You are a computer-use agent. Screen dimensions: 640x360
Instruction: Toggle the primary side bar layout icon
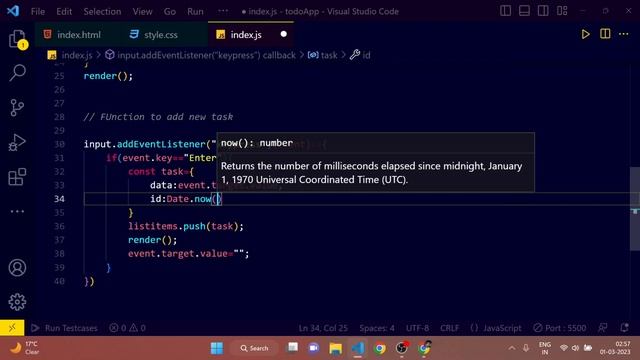tap(505, 11)
